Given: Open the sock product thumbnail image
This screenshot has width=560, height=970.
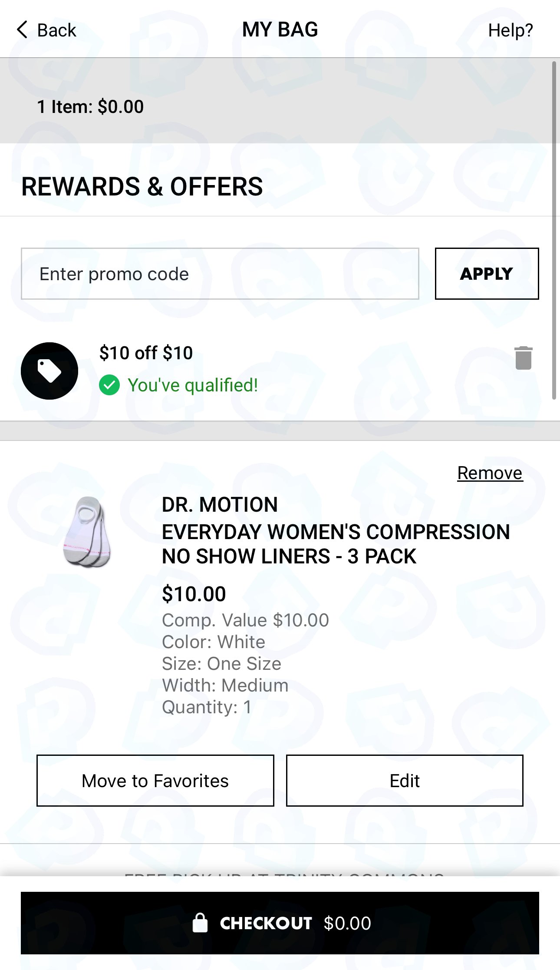Looking at the screenshot, I should tap(87, 532).
